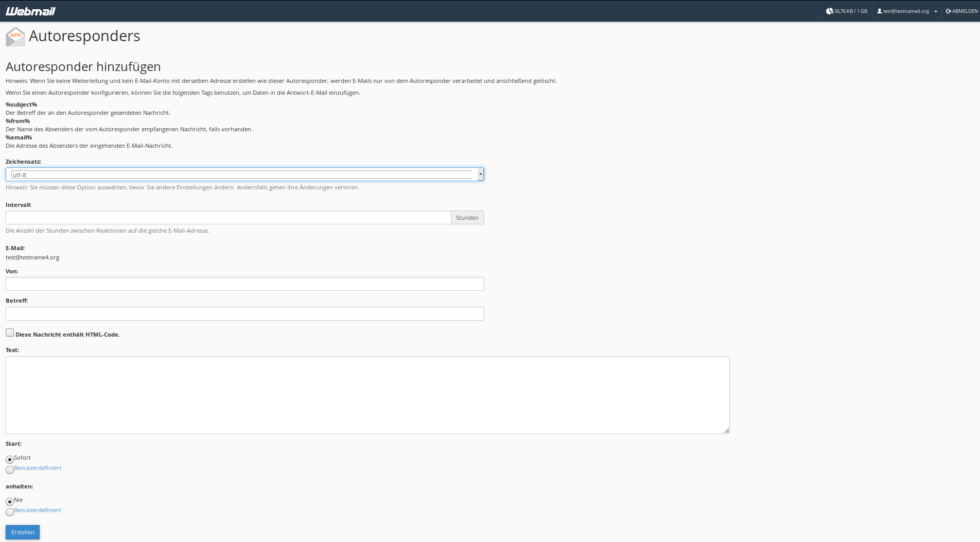Click the 'Diese Nachricht enthält HTML-Code.' label
Image resolution: width=980 pixels, height=542 pixels.
click(68, 335)
